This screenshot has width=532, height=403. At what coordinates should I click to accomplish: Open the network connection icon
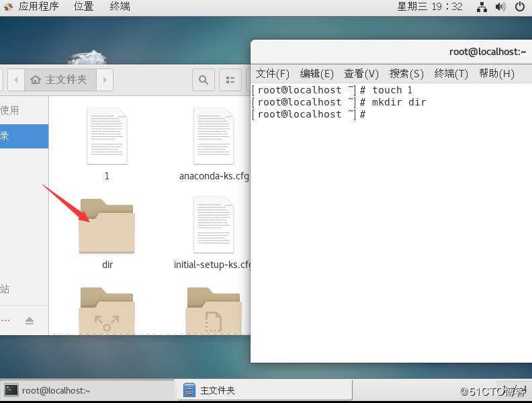[x=482, y=7]
